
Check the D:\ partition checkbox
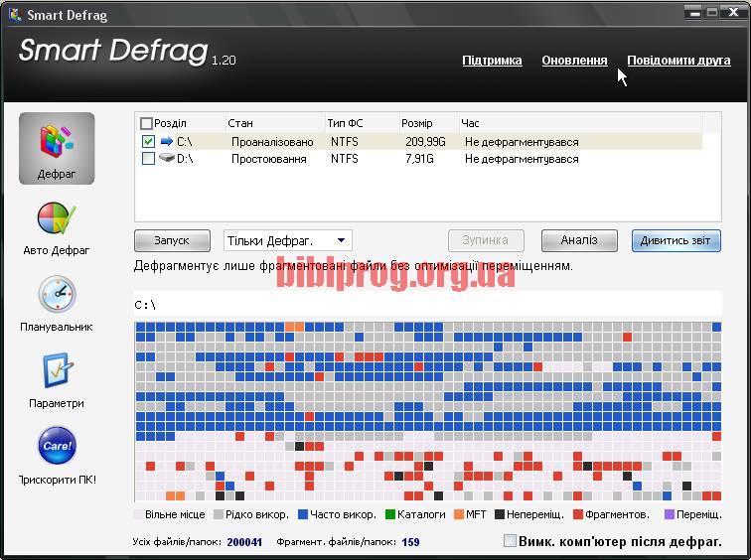pos(148,159)
